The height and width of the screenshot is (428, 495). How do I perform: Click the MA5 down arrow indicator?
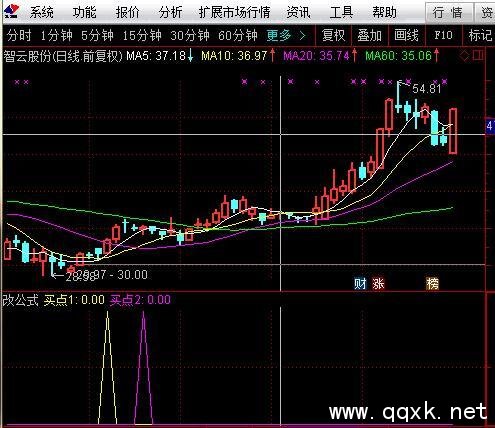pyautogui.click(x=190, y=55)
